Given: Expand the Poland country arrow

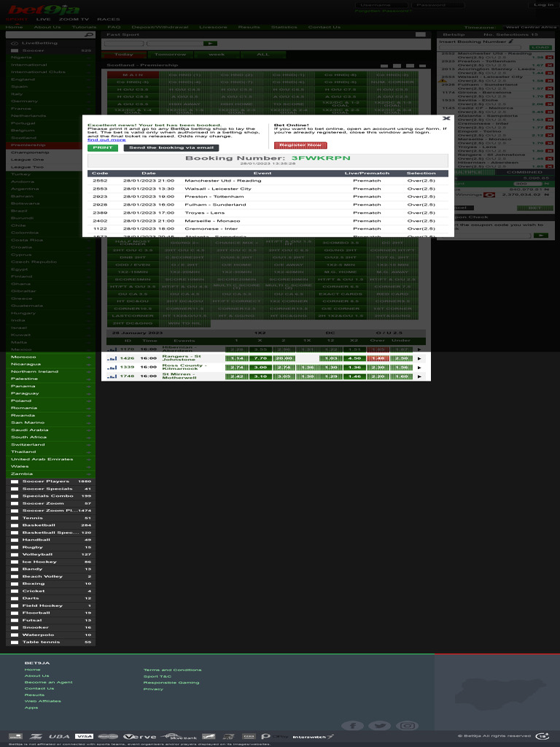Looking at the screenshot, I should pos(88,401).
